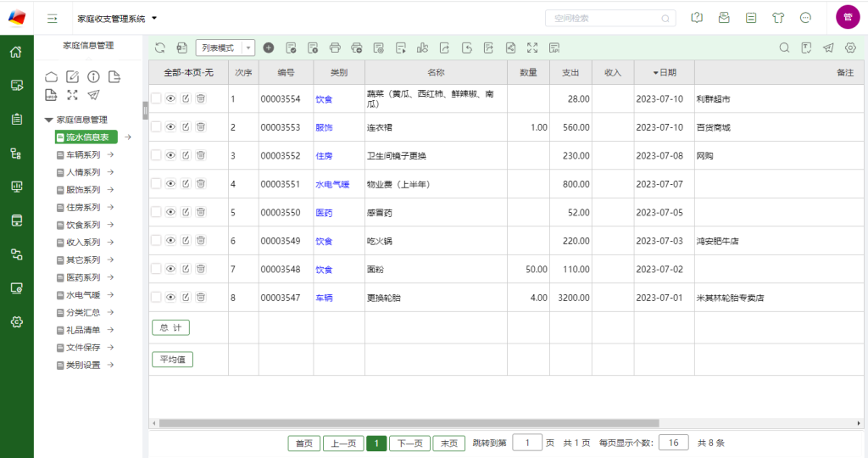The height and width of the screenshot is (458, 868).
Task: Check the checkbox for row 00003551
Action: (x=156, y=183)
